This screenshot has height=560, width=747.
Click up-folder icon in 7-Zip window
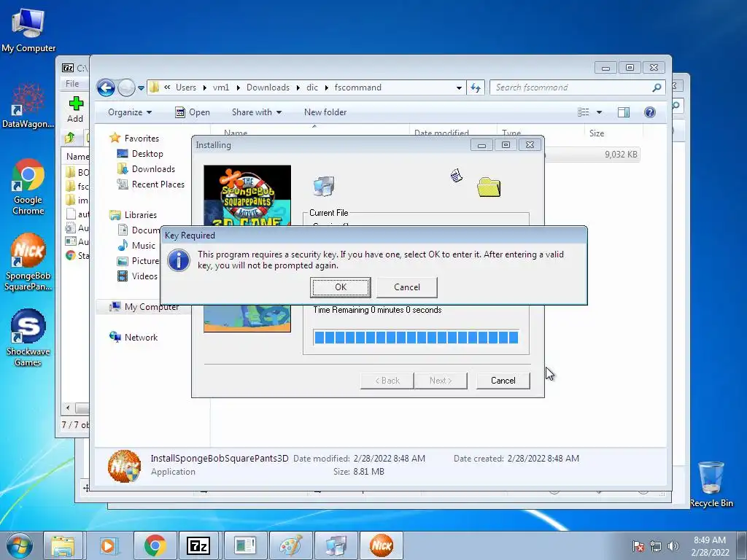point(70,138)
